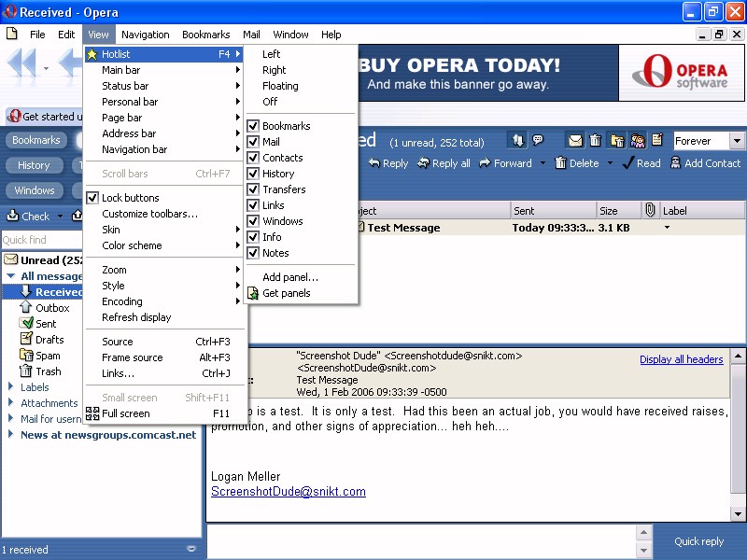Viewport: 747px width, 560px height.
Task: Expand the Labels tree node
Action: 10,386
